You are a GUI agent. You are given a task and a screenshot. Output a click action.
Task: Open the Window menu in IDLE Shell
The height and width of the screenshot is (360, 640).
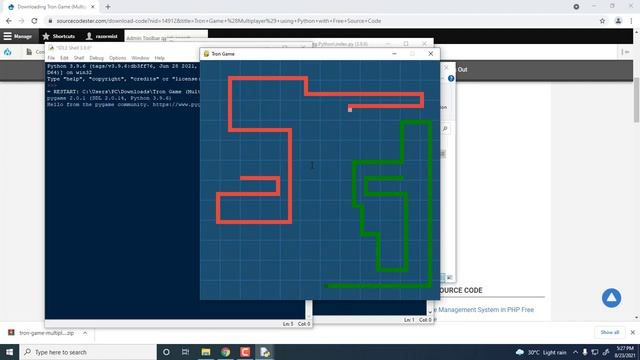[x=140, y=58]
